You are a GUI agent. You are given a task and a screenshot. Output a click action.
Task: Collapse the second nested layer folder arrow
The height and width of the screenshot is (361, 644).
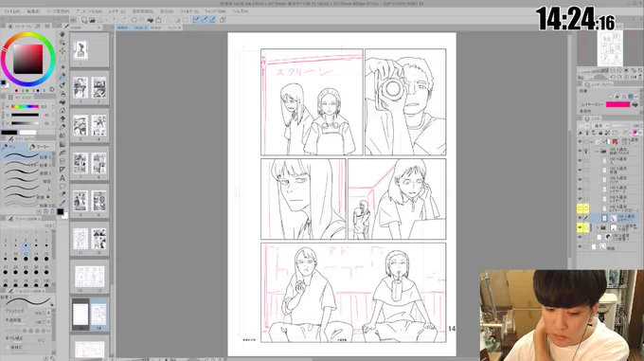coord(597,152)
